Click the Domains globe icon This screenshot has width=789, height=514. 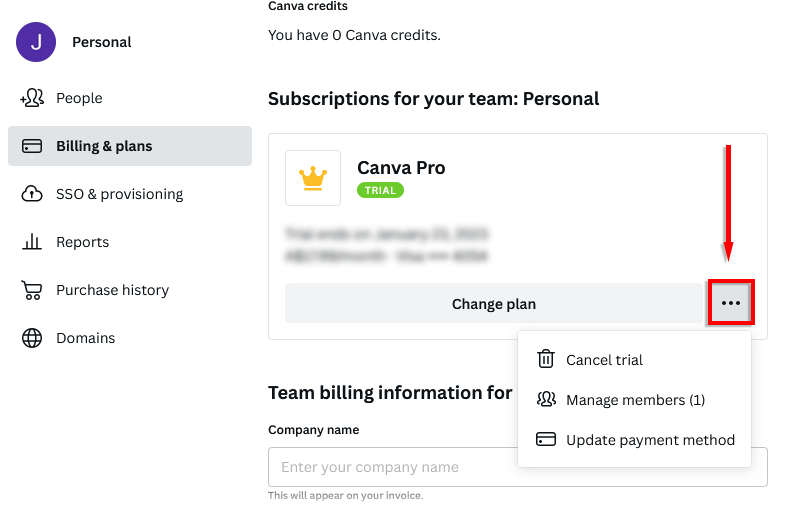(x=32, y=338)
